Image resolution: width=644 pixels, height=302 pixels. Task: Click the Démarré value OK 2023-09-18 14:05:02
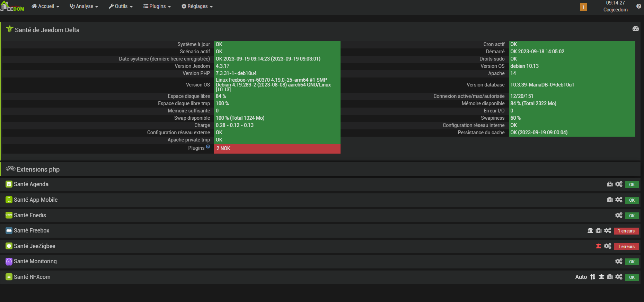[537, 52]
